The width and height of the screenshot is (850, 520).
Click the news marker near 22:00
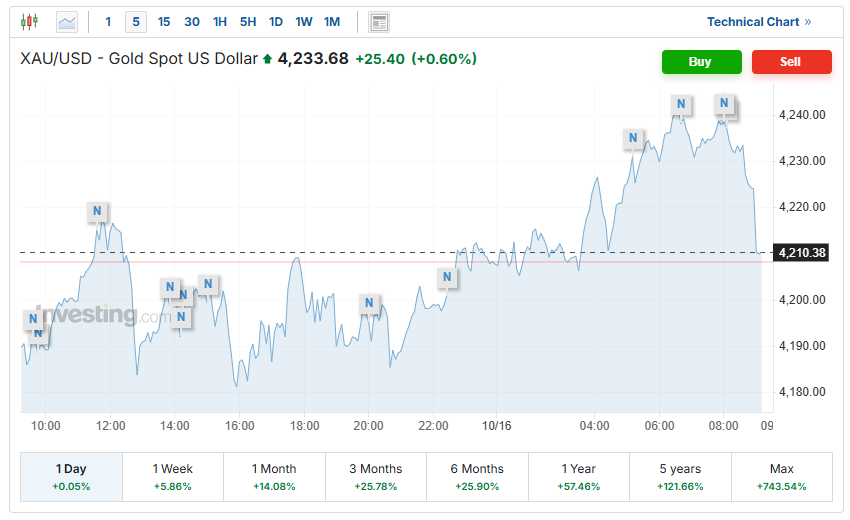447,277
